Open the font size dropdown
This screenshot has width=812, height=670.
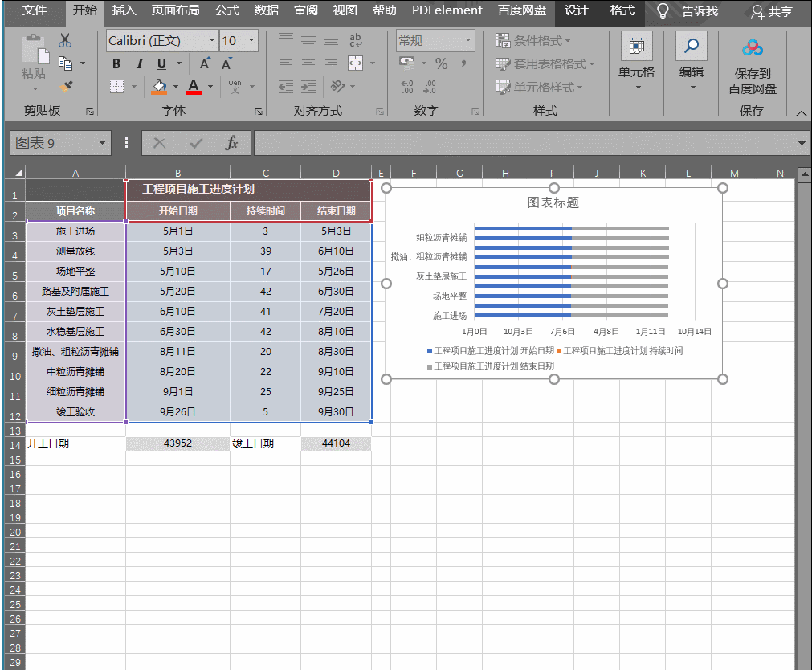click(x=251, y=40)
